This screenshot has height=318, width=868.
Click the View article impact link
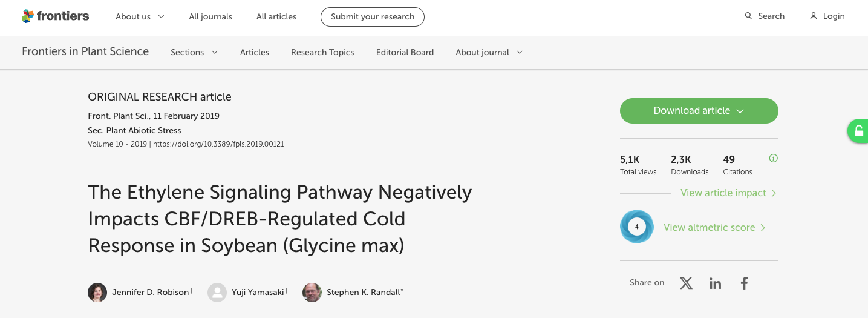click(728, 193)
